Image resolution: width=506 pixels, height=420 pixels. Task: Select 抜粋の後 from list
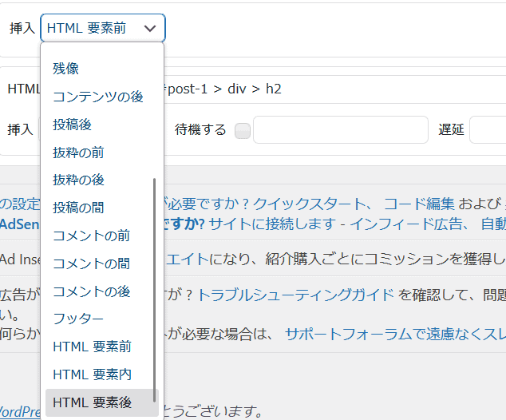click(x=78, y=180)
